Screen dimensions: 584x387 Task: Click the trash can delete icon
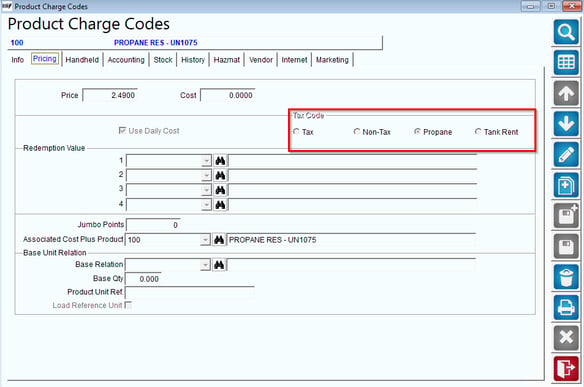[x=566, y=277]
